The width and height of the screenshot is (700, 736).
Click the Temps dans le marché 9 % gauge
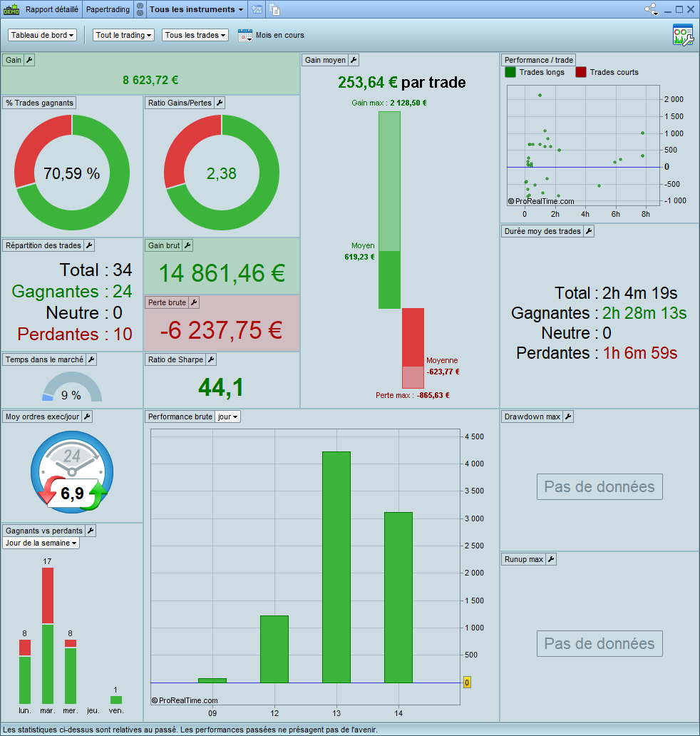(x=72, y=388)
